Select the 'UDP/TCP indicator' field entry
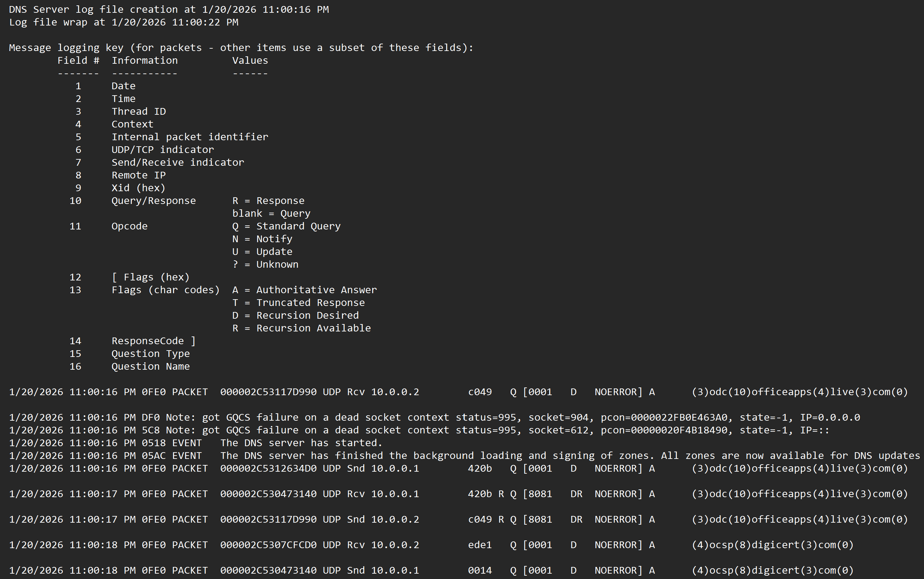This screenshot has height=579, width=924. pos(162,149)
